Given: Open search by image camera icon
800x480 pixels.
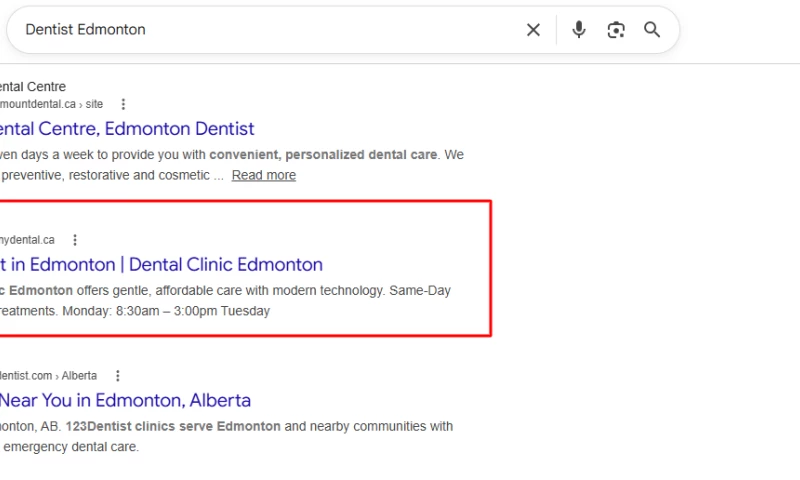Looking at the screenshot, I should coord(616,30).
